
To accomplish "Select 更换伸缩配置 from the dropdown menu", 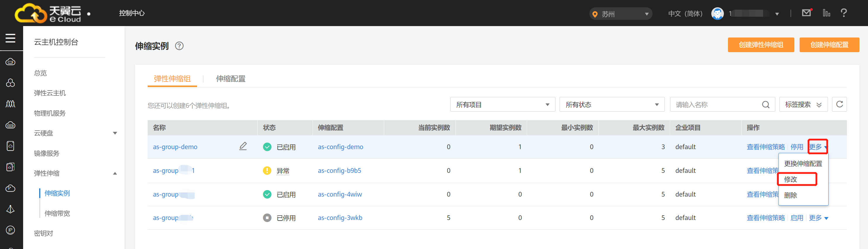I will point(803,163).
